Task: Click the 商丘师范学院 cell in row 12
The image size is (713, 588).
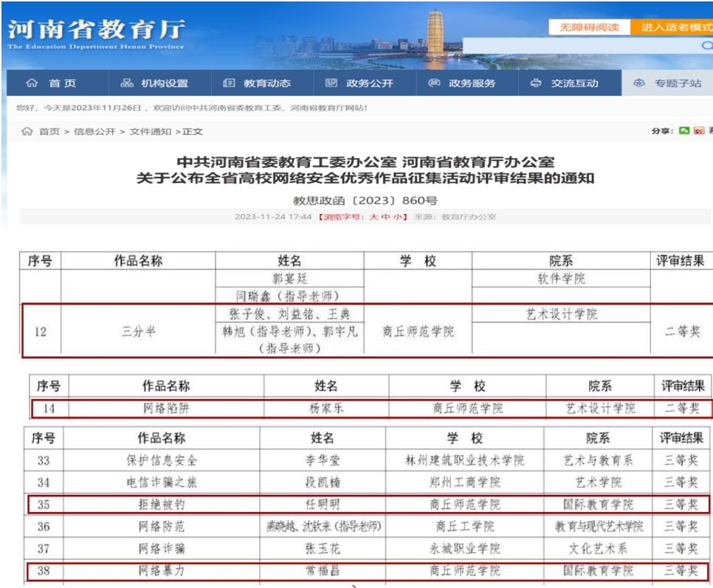Action: (418, 331)
